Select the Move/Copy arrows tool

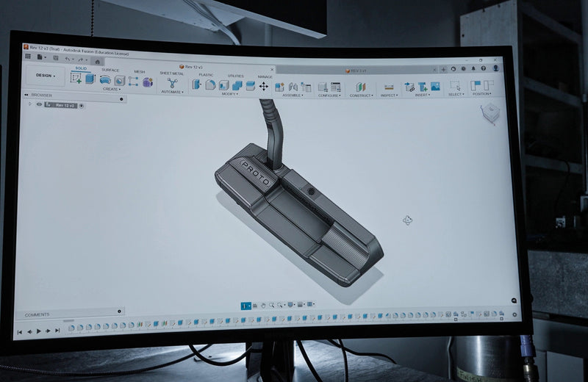(264, 87)
